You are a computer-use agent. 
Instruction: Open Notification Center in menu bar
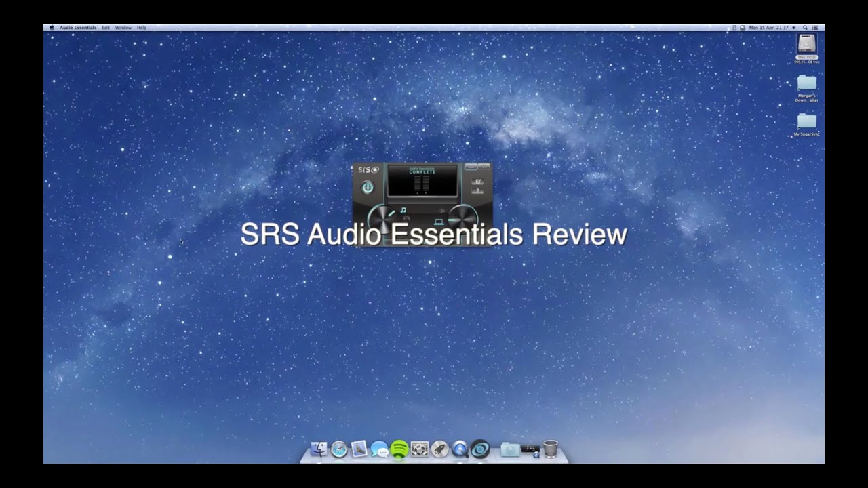click(x=815, y=28)
